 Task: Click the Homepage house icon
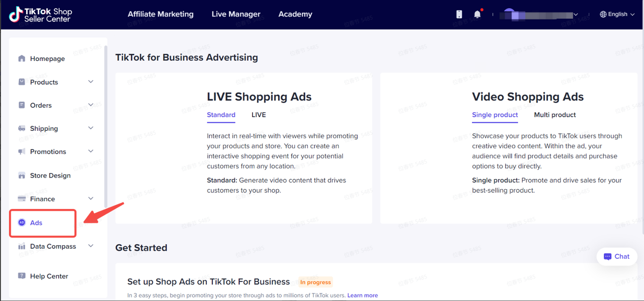click(x=22, y=58)
